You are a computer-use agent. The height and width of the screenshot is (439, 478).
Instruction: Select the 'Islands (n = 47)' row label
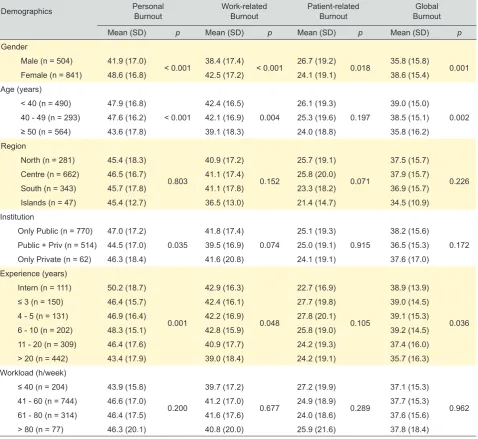click(x=48, y=203)
